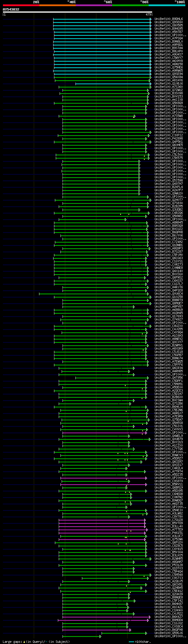Select the UniRef100_Q9WU20 label
The width and height of the screenshot is (188, 644).
169,193
